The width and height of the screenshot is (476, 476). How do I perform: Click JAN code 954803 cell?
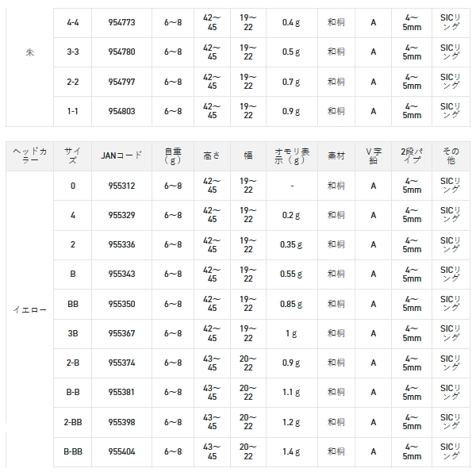point(121,112)
